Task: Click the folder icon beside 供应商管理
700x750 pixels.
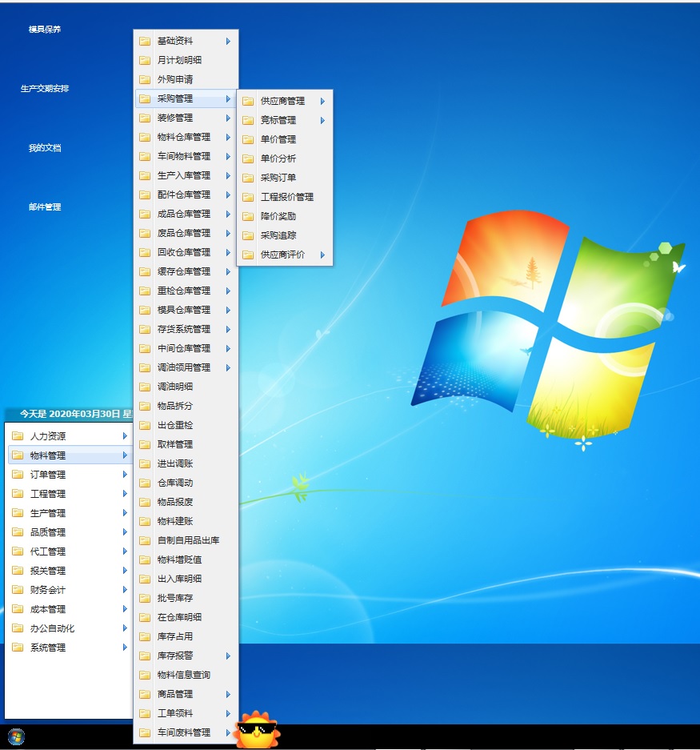Action: click(248, 101)
